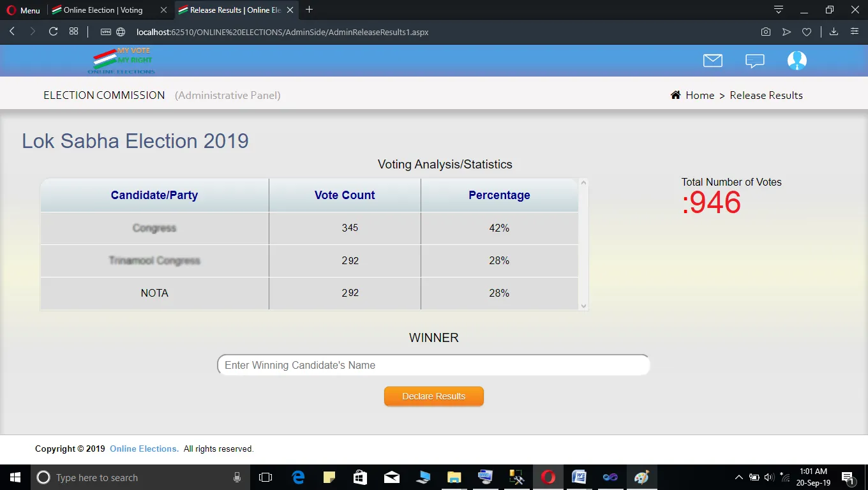Open a new browser tab
Image resolution: width=868 pixels, height=490 pixels.
point(310,10)
